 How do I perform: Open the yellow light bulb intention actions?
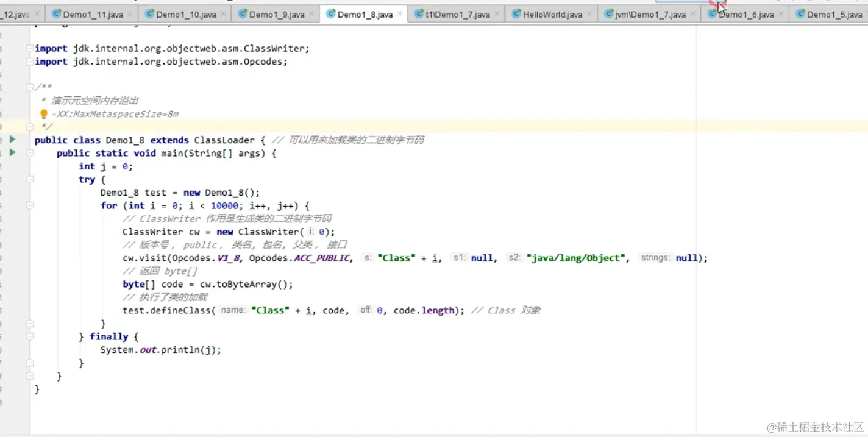tap(43, 114)
